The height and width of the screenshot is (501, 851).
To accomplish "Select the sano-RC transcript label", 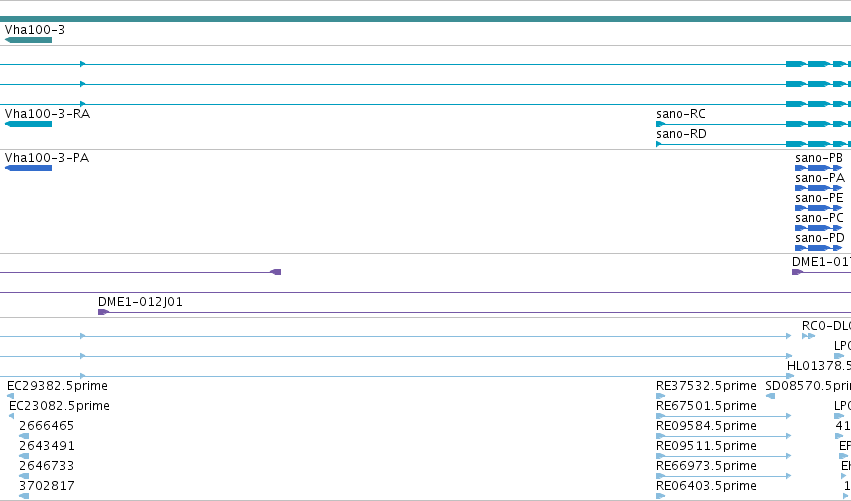I will click(681, 114).
